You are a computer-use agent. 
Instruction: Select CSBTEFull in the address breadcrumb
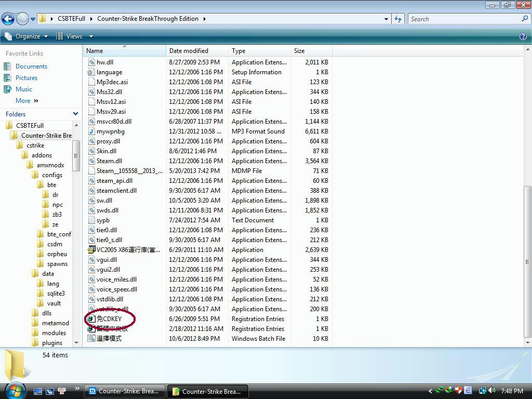coord(71,19)
